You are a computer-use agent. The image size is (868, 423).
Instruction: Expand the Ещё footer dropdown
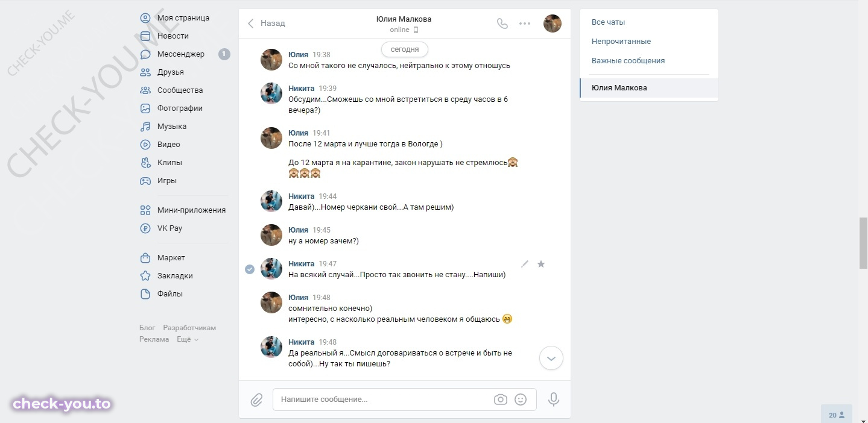click(x=188, y=339)
